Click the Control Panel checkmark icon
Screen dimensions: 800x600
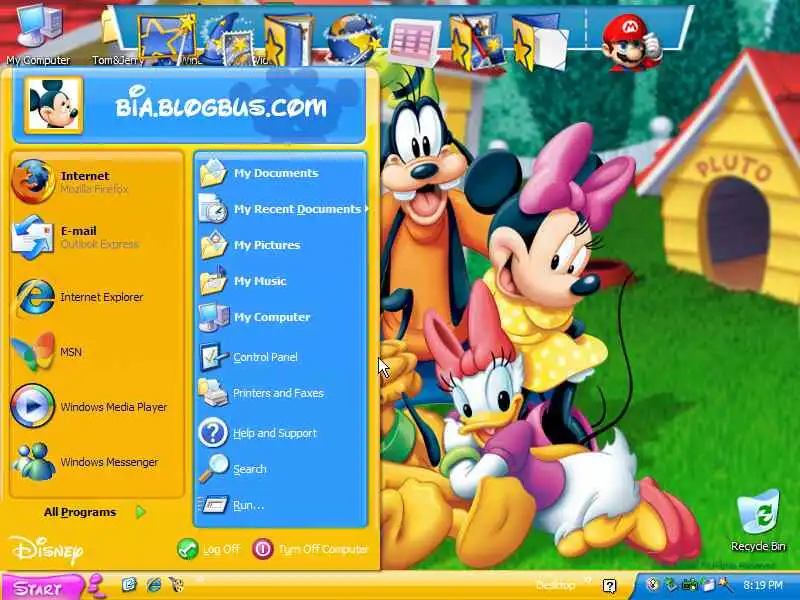[213, 356]
